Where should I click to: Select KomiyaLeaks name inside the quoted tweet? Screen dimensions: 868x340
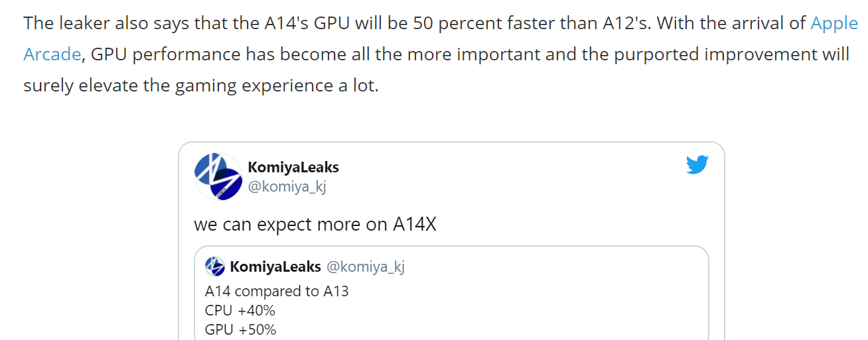pyautogui.click(x=275, y=267)
